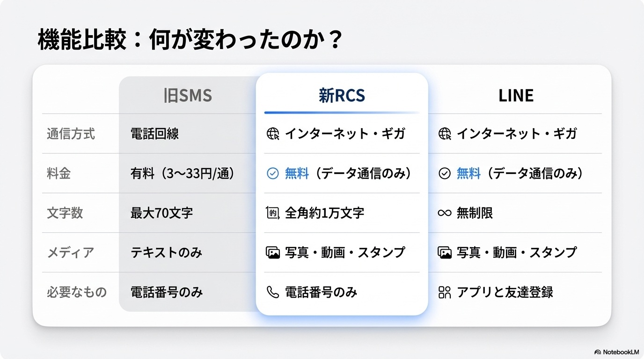
Task: Click the checkmark icon beside 新RCS 無料
Action: (272, 174)
